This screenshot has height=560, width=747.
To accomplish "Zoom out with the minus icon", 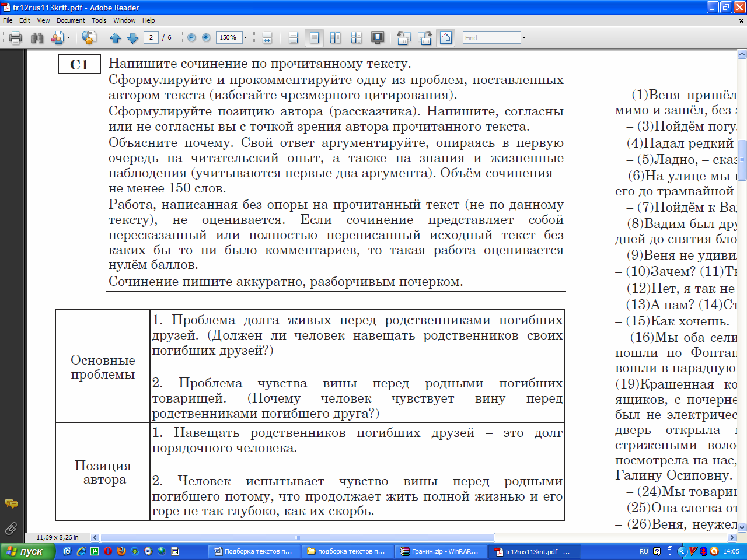I will [191, 38].
